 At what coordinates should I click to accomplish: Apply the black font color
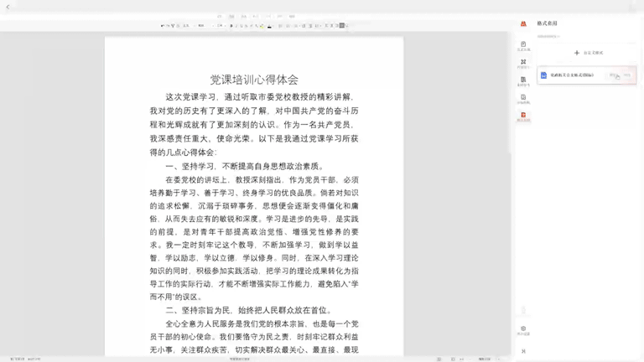pos(269,26)
